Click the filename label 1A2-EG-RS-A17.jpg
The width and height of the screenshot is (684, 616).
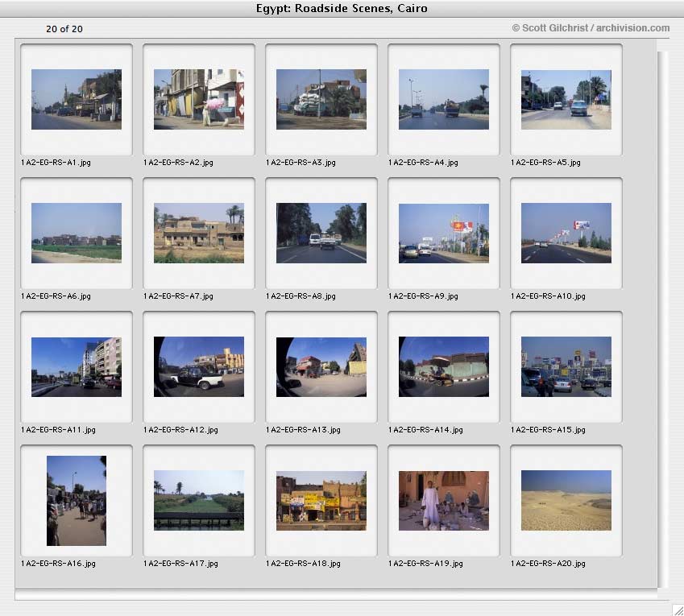point(180,564)
